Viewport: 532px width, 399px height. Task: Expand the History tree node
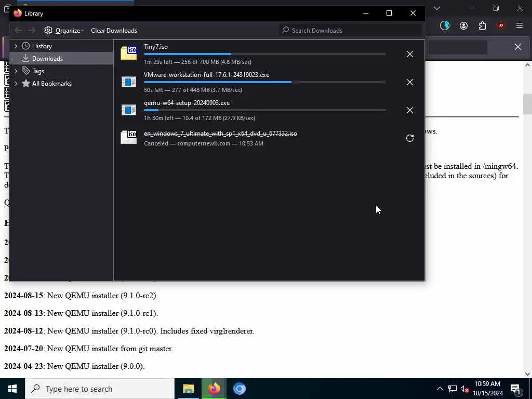click(x=16, y=46)
